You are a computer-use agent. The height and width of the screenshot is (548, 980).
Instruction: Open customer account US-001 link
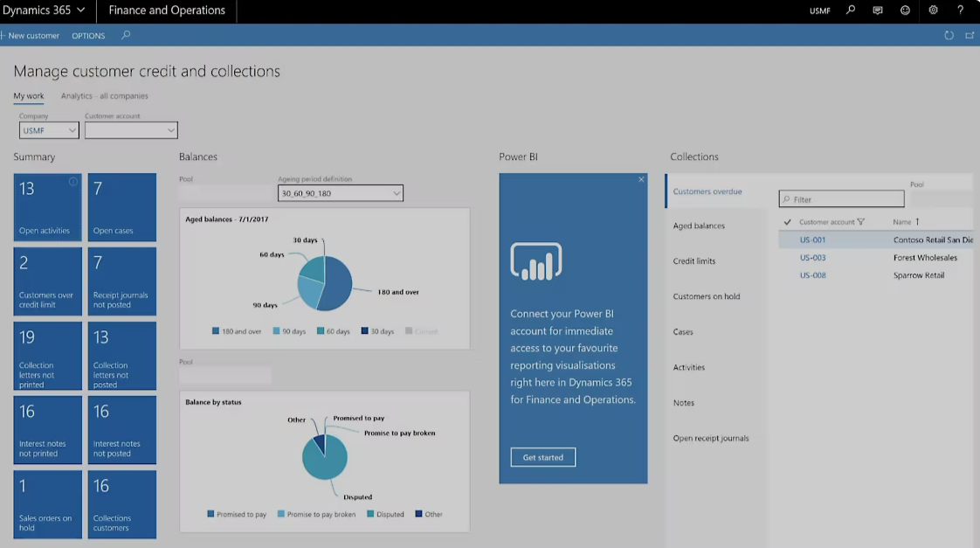pyautogui.click(x=812, y=239)
